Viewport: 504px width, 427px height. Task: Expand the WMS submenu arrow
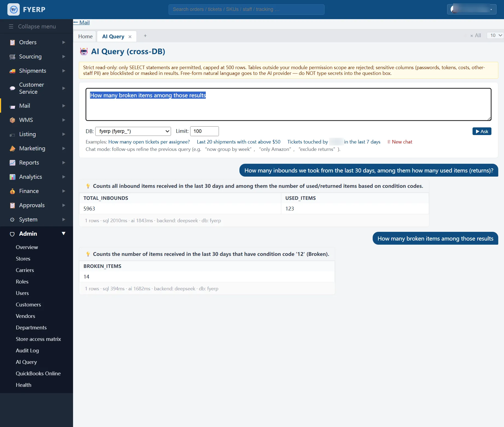64,120
